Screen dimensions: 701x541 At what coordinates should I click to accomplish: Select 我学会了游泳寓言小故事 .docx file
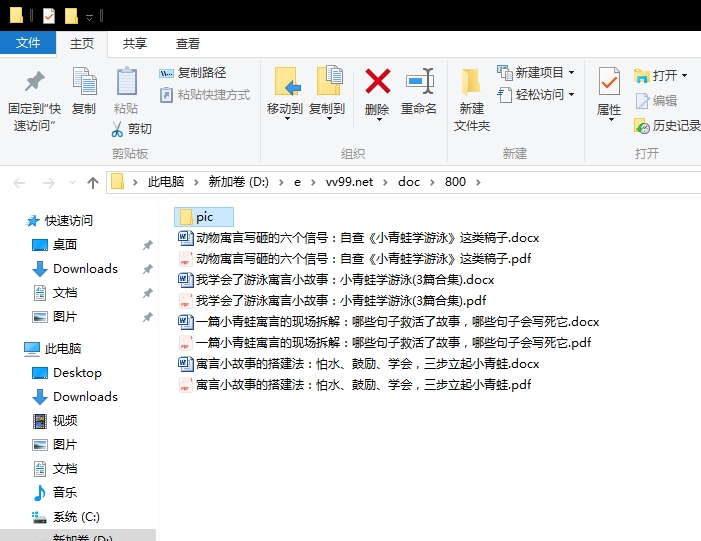point(336,279)
